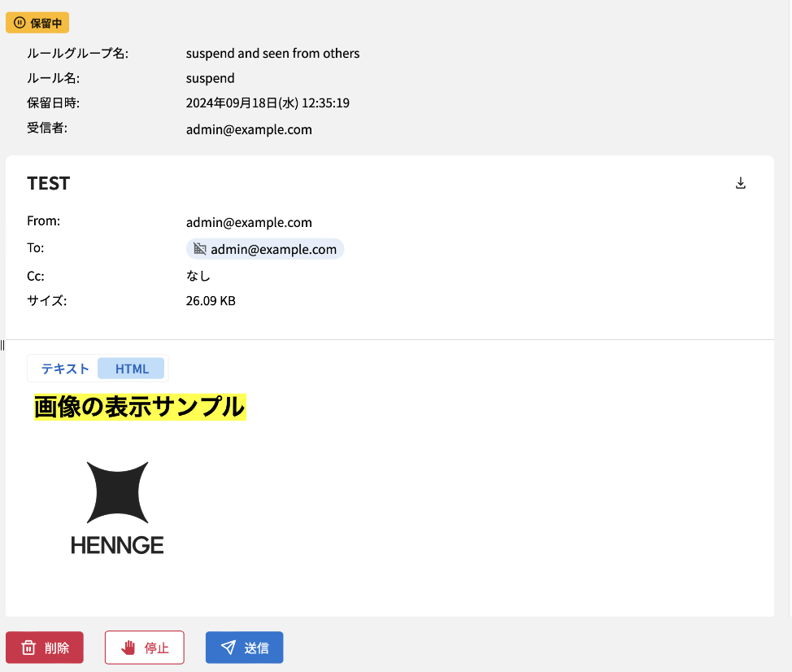Click the From address admin@example.com

click(249, 222)
